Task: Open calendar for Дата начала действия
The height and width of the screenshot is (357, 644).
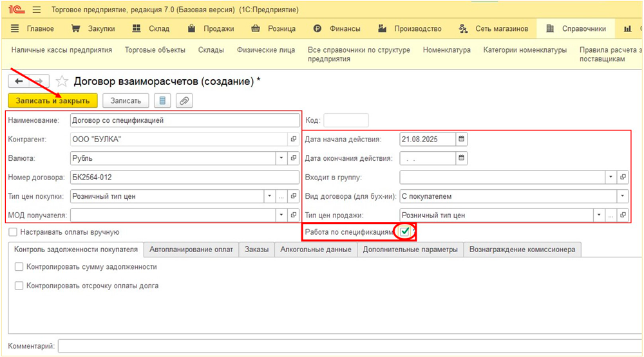Action: 461,139
